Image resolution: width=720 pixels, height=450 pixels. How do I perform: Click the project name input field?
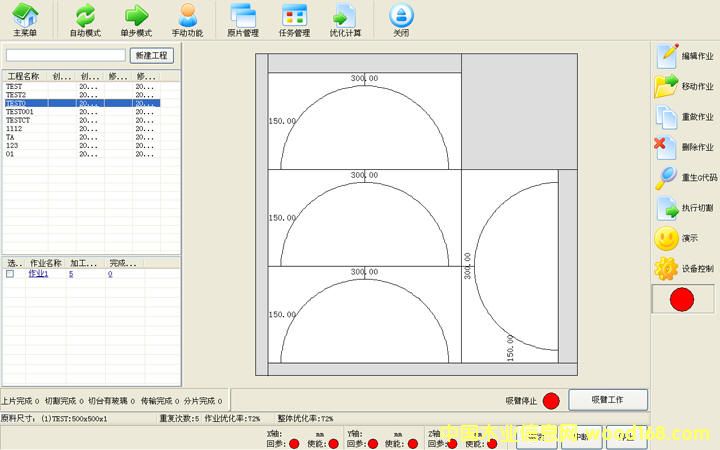click(x=66, y=55)
